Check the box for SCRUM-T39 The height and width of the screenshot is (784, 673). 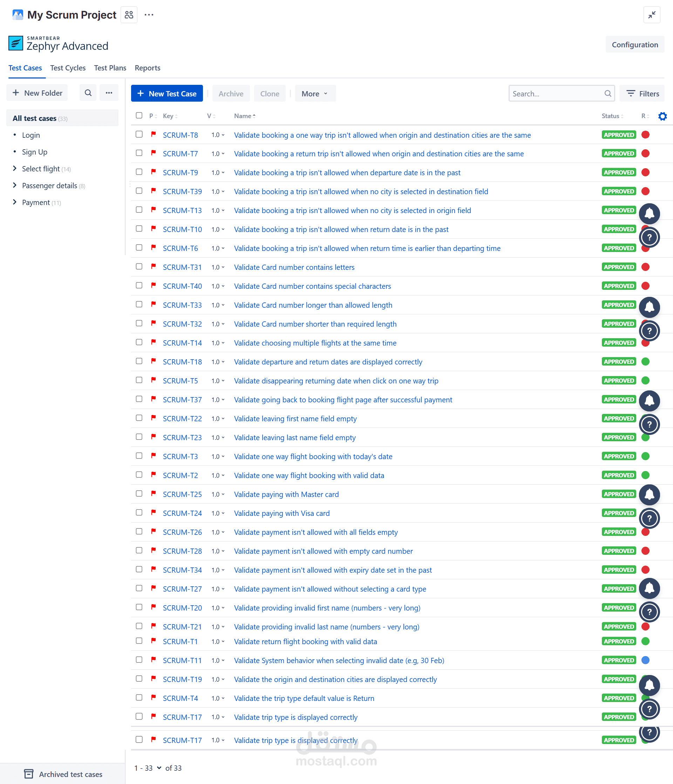(139, 191)
